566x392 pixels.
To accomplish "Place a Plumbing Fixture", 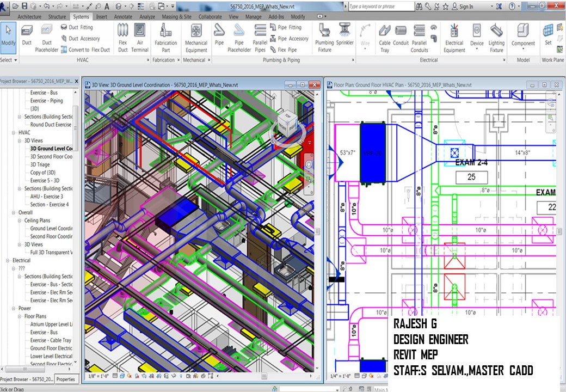I will coord(324,38).
